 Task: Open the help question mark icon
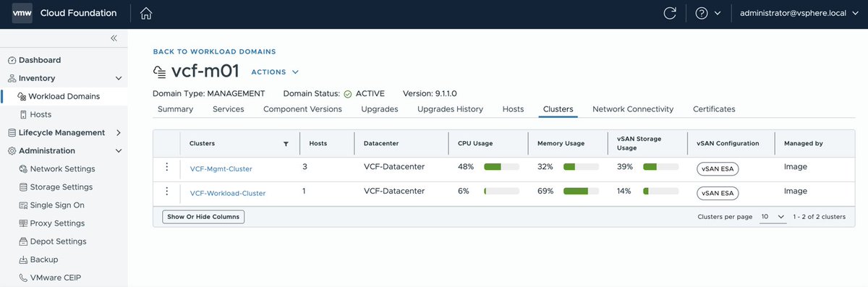701,13
